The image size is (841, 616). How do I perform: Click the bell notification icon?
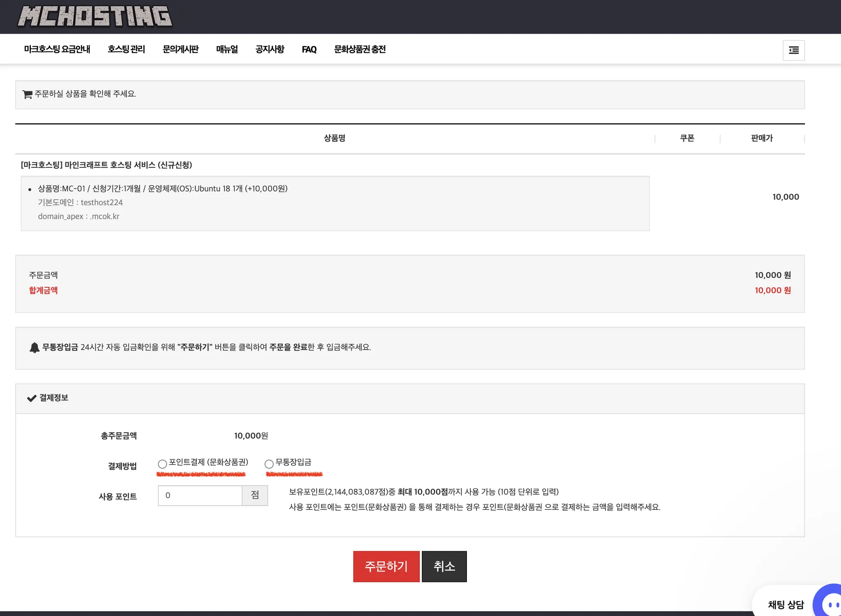34,348
